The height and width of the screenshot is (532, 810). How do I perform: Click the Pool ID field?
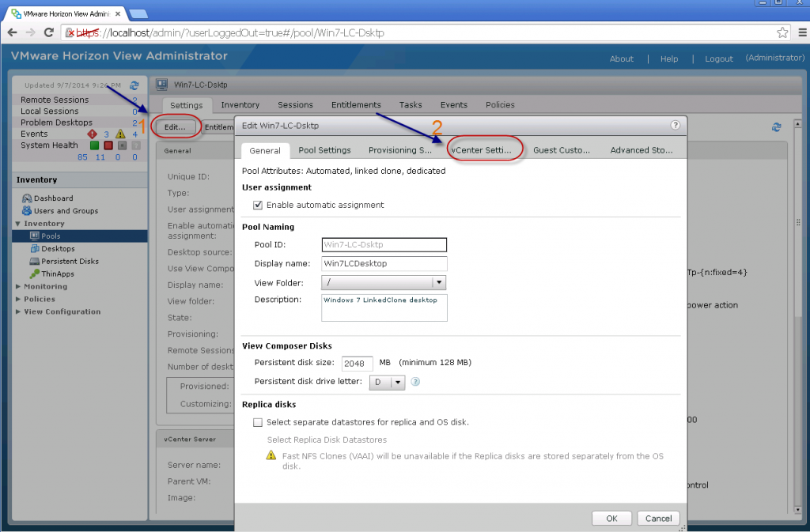click(x=384, y=244)
